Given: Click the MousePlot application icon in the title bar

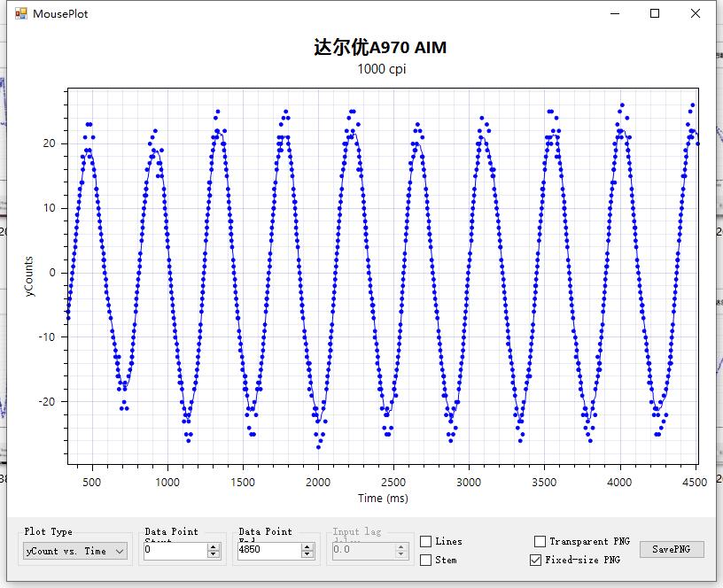Looking at the screenshot, I should [21, 14].
